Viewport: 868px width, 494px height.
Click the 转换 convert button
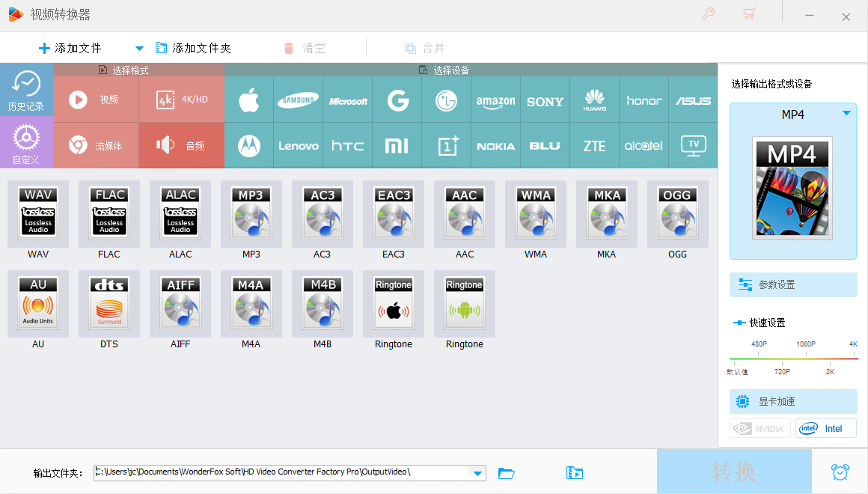734,472
